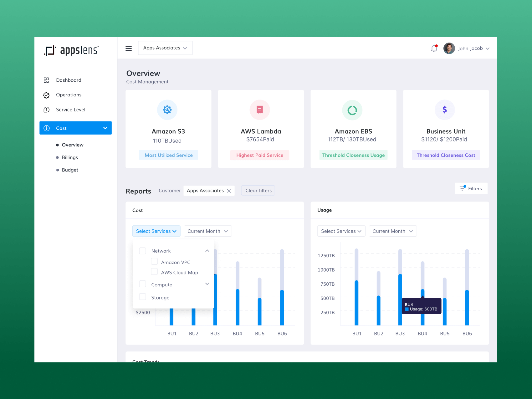Screen dimensions: 532x399
Task: Tick the Storage checkbox
Action: pyautogui.click(x=142, y=297)
